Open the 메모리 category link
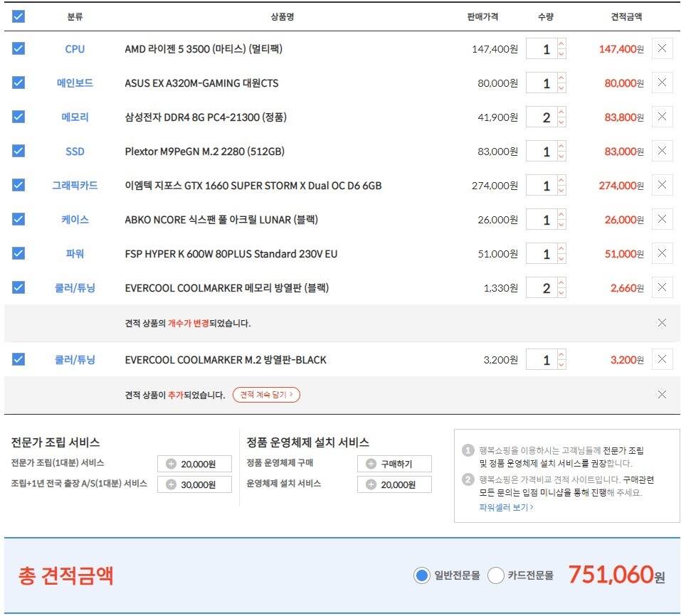681x616 pixels. tap(75, 117)
